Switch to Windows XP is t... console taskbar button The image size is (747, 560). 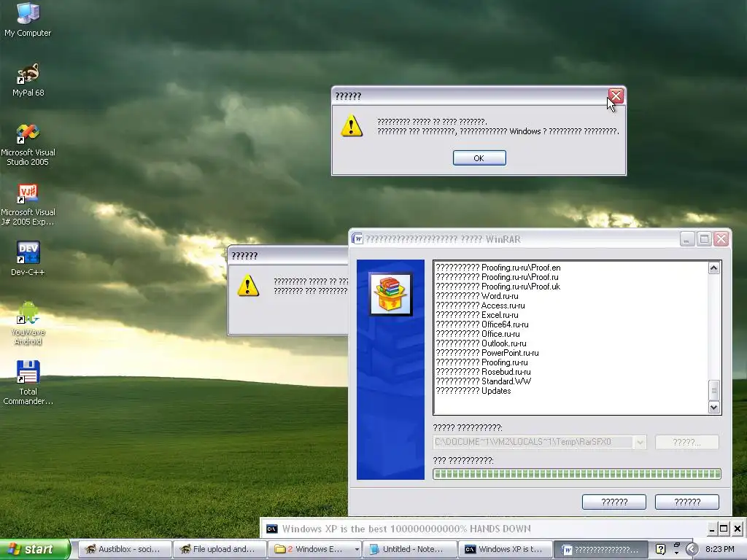coord(505,549)
